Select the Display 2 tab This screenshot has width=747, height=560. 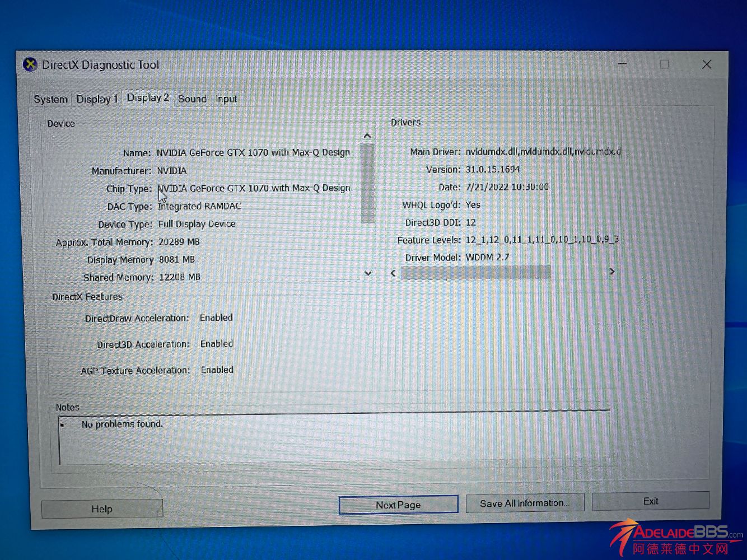[148, 97]
